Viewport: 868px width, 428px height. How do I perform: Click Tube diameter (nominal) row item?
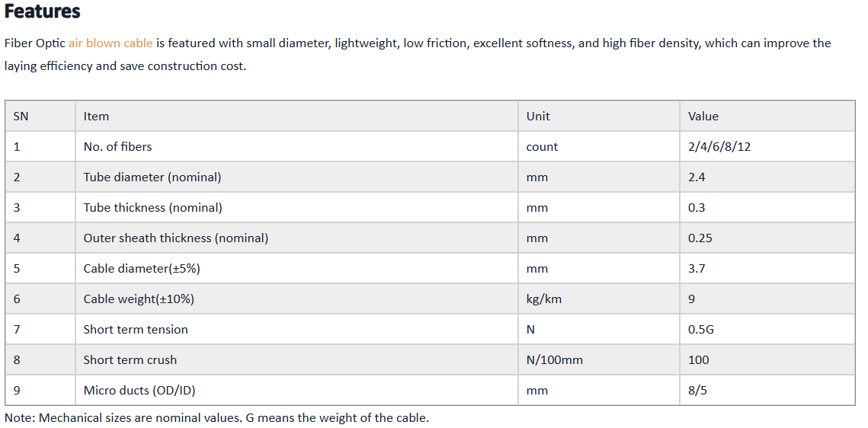(296, 177)
